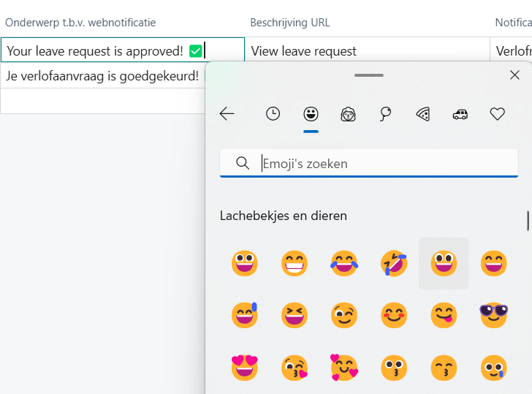Insert the face with tears of joy emoji
The image size is (532, 394).
(344, 263)
